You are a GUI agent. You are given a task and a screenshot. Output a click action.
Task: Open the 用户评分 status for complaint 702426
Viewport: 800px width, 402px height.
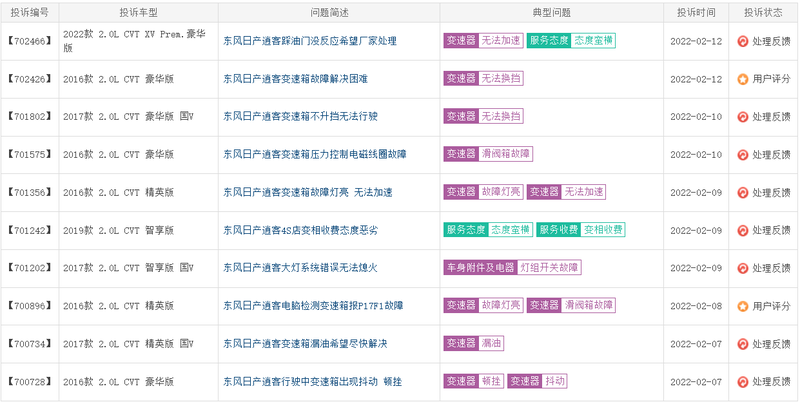tap(771, 79)
